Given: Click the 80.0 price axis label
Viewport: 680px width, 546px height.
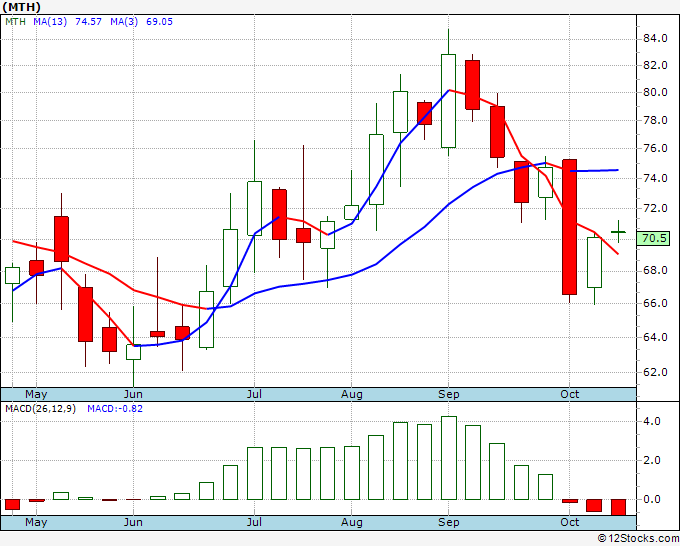Looking at the screenshot, I should point(655,92).
